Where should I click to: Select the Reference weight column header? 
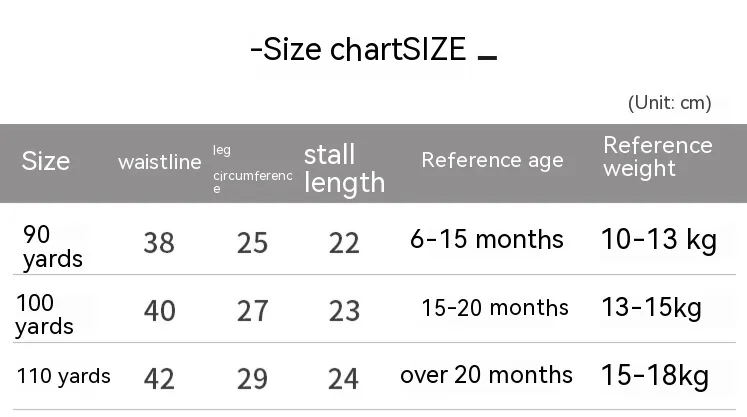(x=657, y=156)
